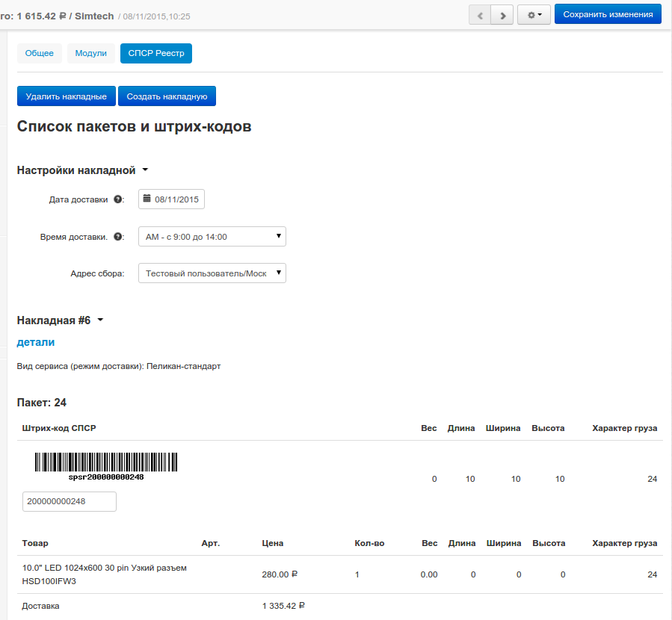Viewport: 672px width, 620px height.
Task: Switch to Модули tab
Action: coord(91,54)
